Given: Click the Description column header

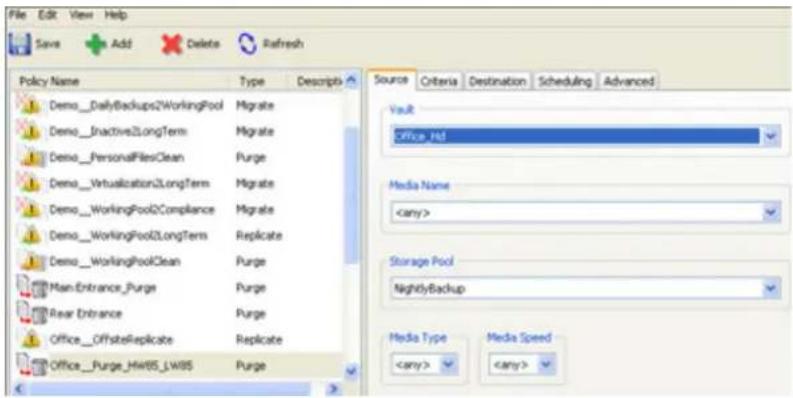Looking at the screenshot, I should (x=319, y=81).
